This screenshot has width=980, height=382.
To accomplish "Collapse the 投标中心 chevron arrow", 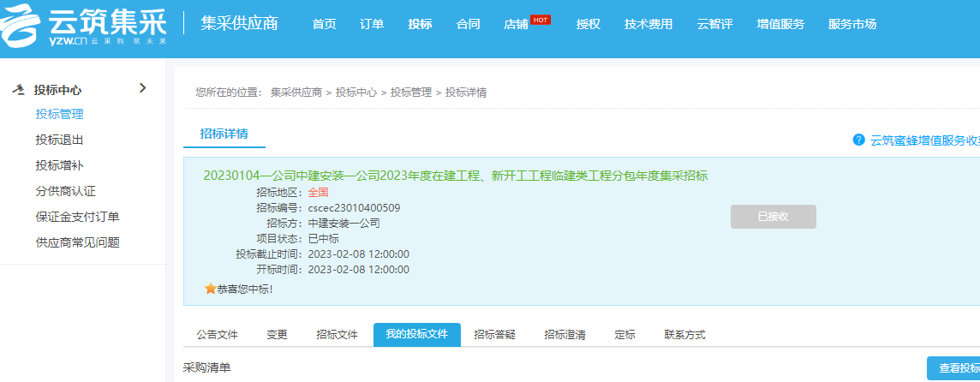I will [x=142, y=88].
